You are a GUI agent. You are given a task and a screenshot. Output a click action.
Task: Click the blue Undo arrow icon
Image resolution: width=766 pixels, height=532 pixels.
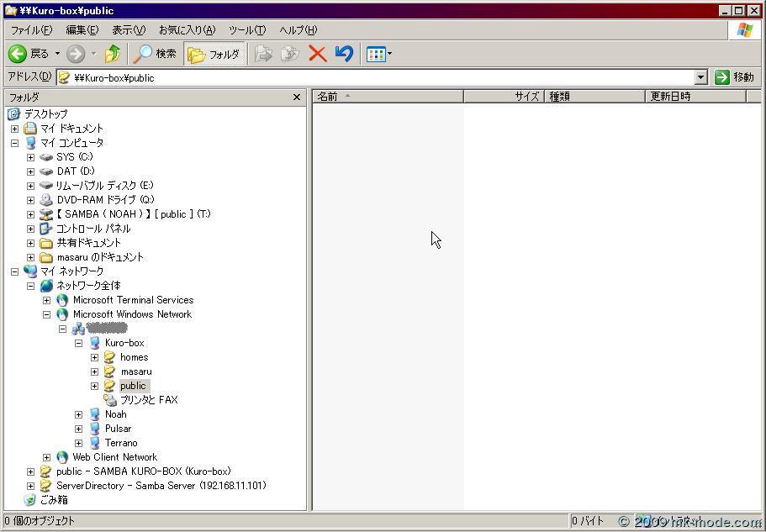tap(344, 54)
